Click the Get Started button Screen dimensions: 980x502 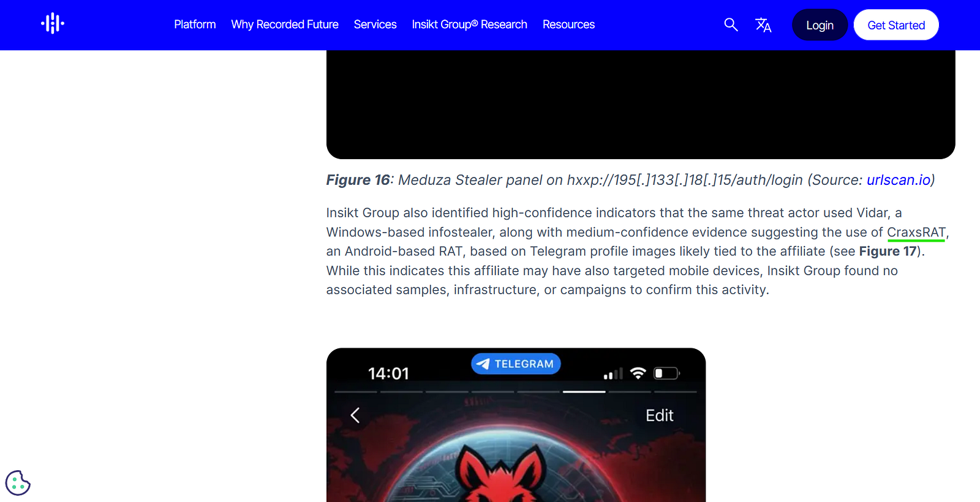896,25
